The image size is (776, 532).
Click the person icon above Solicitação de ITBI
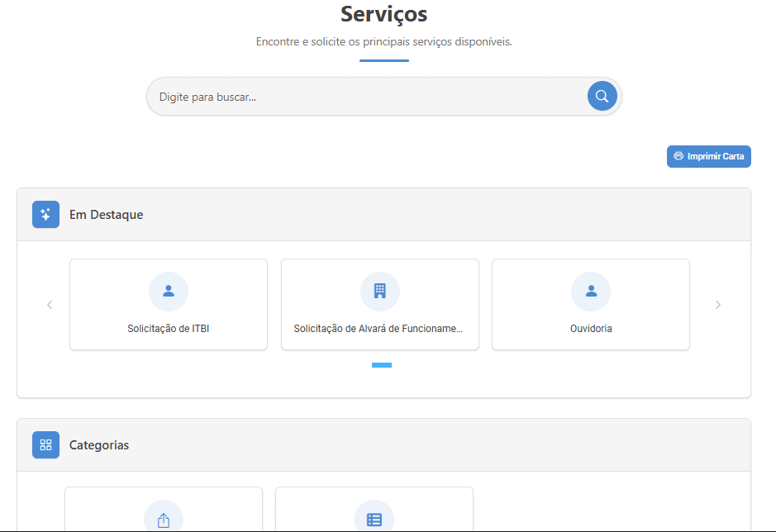(x=169, y=292)
